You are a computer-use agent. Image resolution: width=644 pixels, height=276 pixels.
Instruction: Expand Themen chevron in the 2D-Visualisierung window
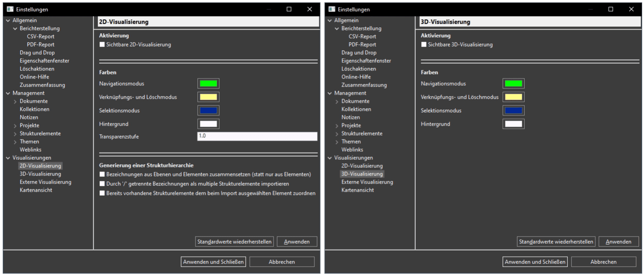(15, 142)
